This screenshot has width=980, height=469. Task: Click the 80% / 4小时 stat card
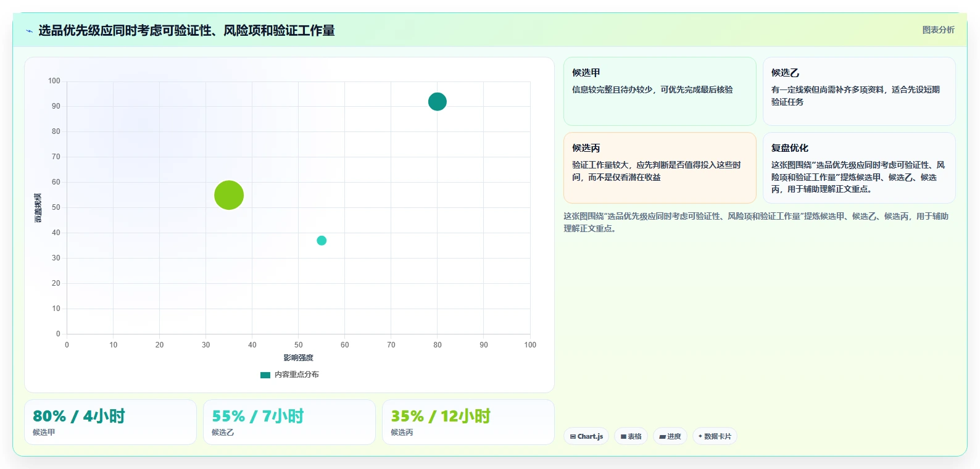pos(110,422)
